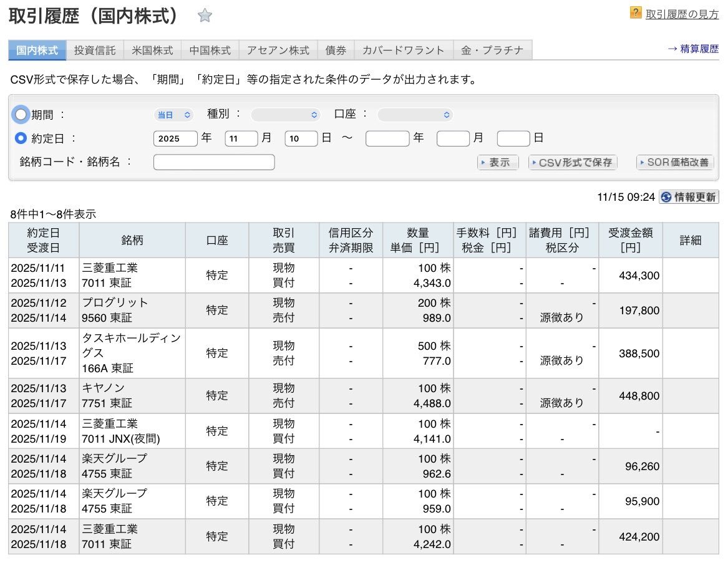
Task: Select the カバードワラント tab
Action: 404,51
